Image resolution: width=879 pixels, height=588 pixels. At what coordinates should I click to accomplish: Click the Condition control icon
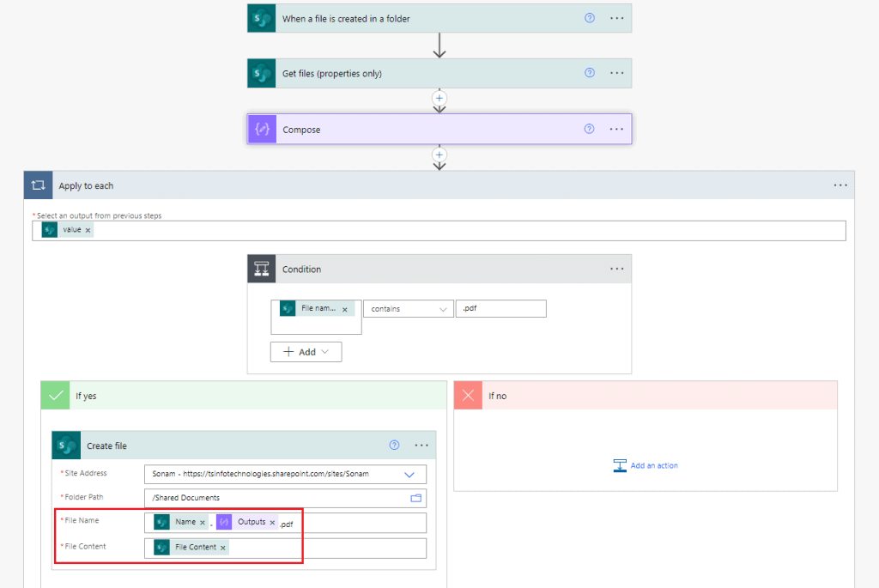point(261,269)
